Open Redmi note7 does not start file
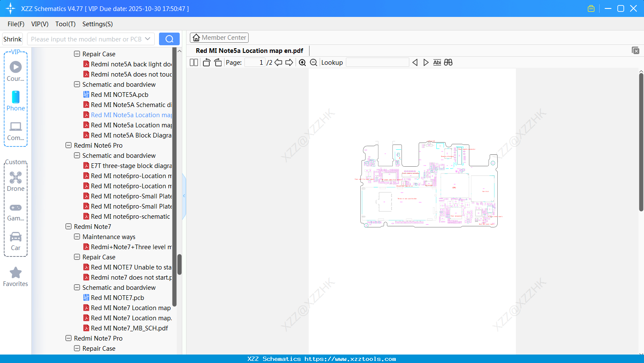 click(x=131, y=278)
